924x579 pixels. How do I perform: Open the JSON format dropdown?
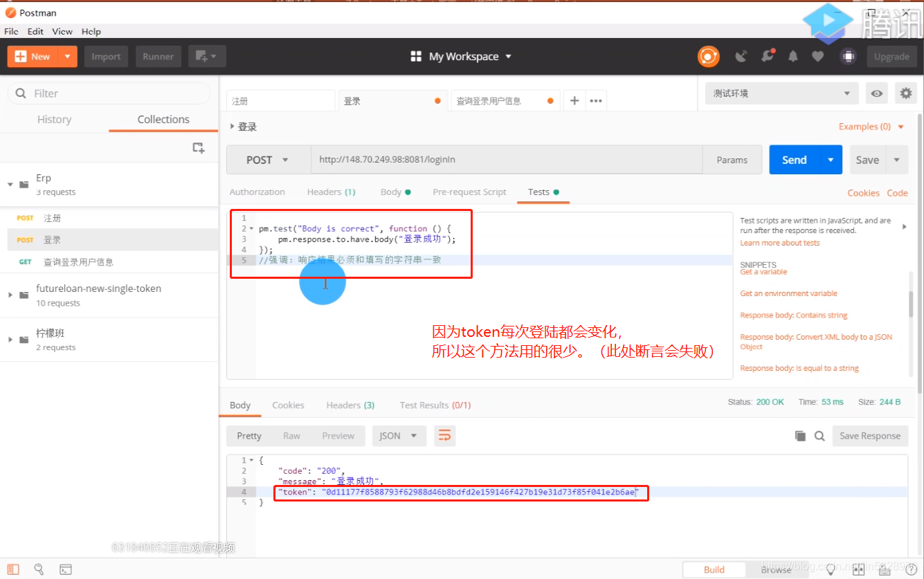click(399, 436)
